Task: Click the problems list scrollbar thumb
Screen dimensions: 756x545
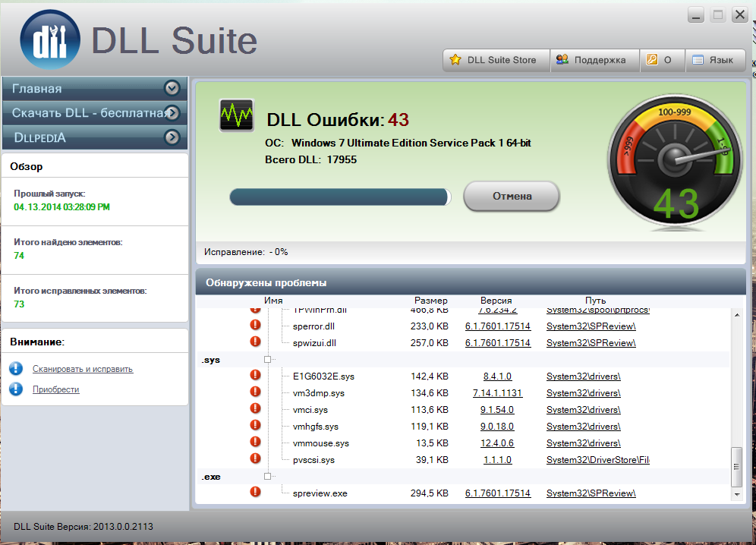Action: tap(736, 466)
